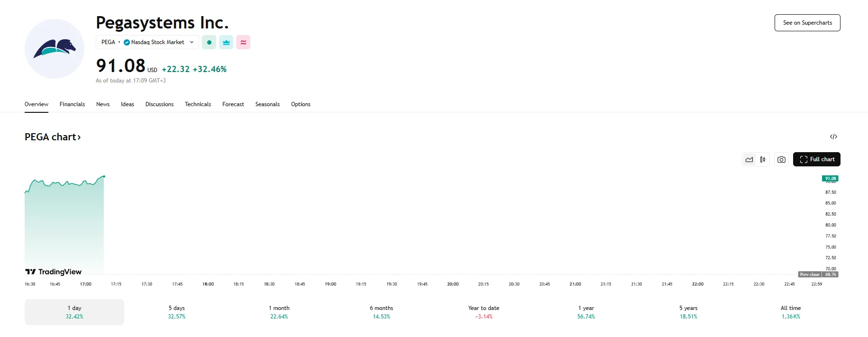Click the blue crown badge icon

pos(226,42)
